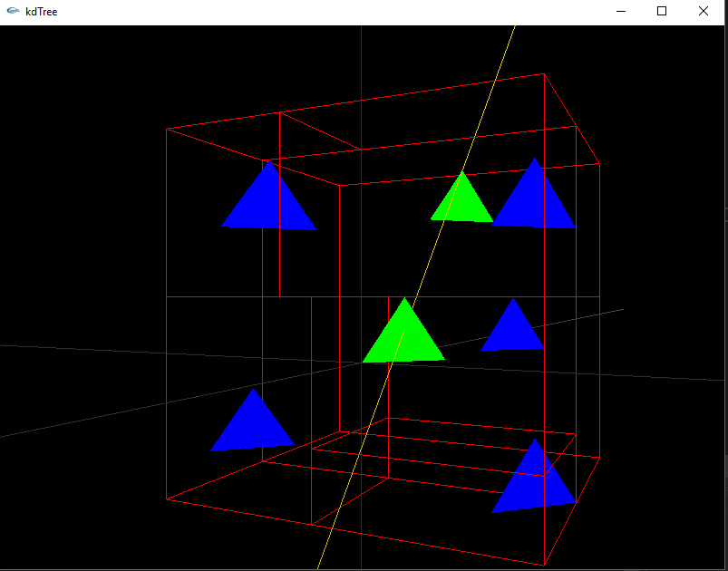Viewport: 728px width, 571px height.
Task: Click the kdTree window title text
Action: point(42,12)
